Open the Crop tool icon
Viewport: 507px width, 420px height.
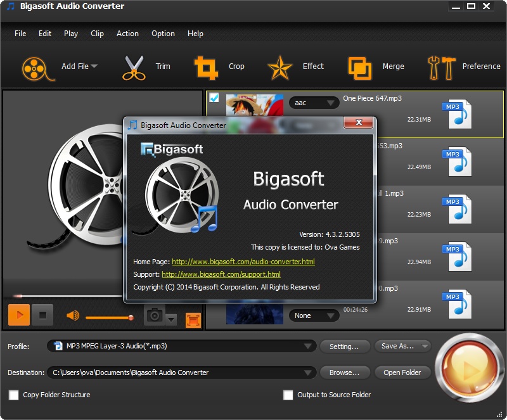point(206,68)
